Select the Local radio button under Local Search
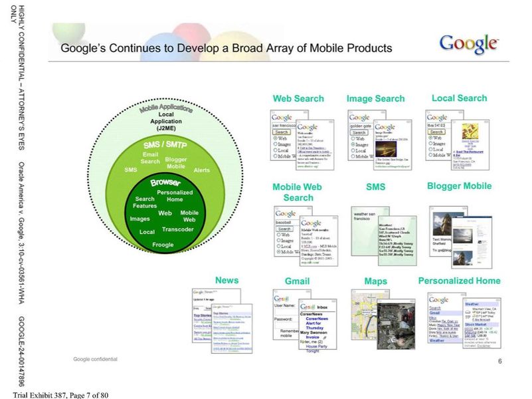Screen dimensions: 532x399 [x=430, y=150]
